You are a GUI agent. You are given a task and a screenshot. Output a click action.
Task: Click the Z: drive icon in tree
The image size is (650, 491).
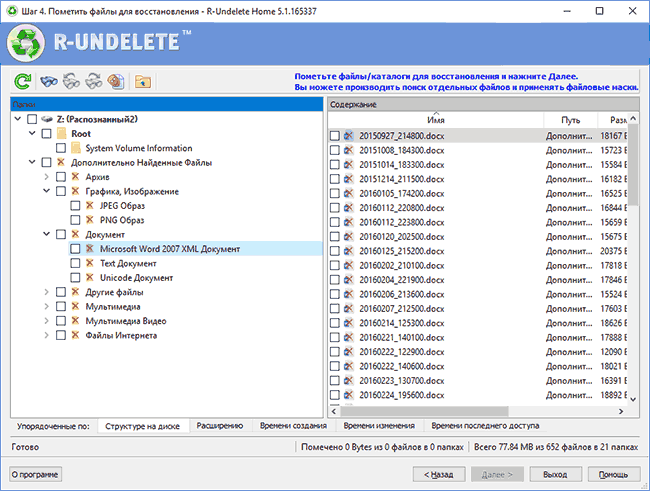47,119
